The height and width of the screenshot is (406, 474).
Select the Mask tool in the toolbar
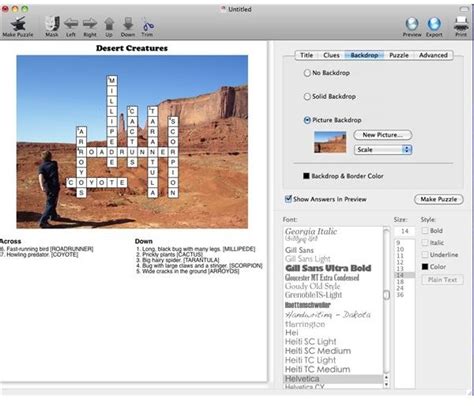(x=52, y=24)
